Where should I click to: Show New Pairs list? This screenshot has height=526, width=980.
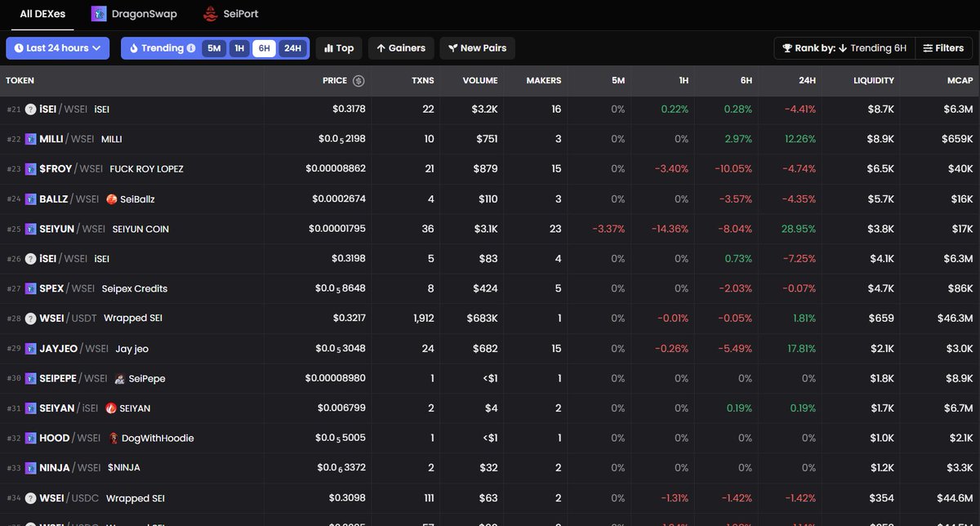[x=477, y=48]
